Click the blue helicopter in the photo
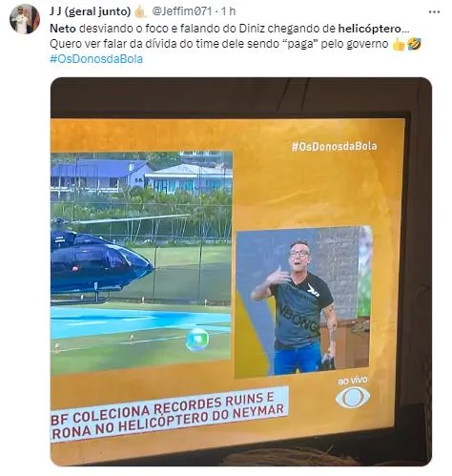 pos(101,260)
